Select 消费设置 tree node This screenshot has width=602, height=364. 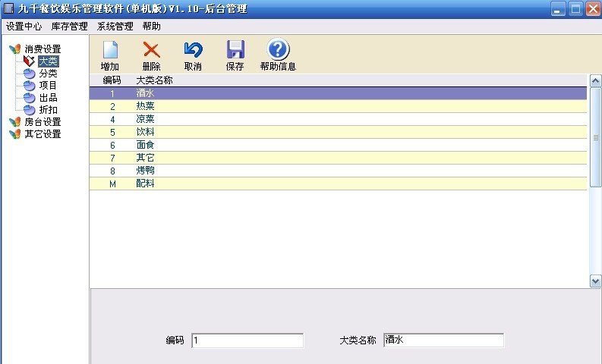click(43, 49)
